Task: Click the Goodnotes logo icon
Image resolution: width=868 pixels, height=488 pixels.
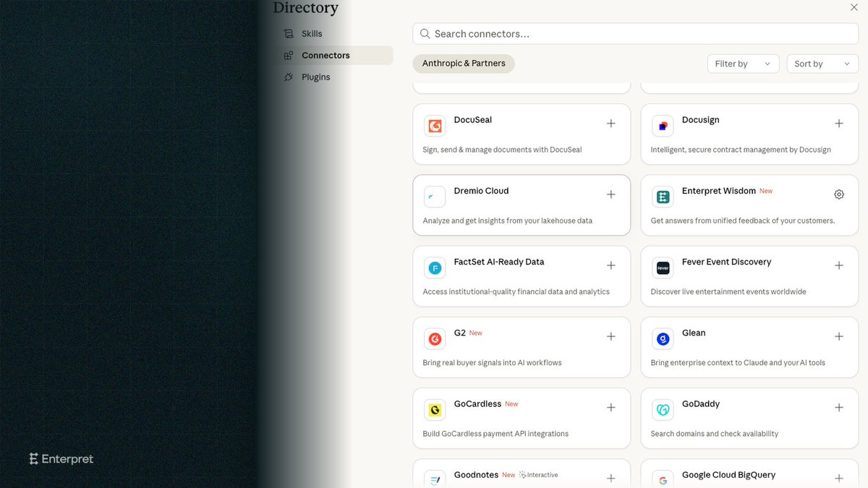Action: (435, 479)
